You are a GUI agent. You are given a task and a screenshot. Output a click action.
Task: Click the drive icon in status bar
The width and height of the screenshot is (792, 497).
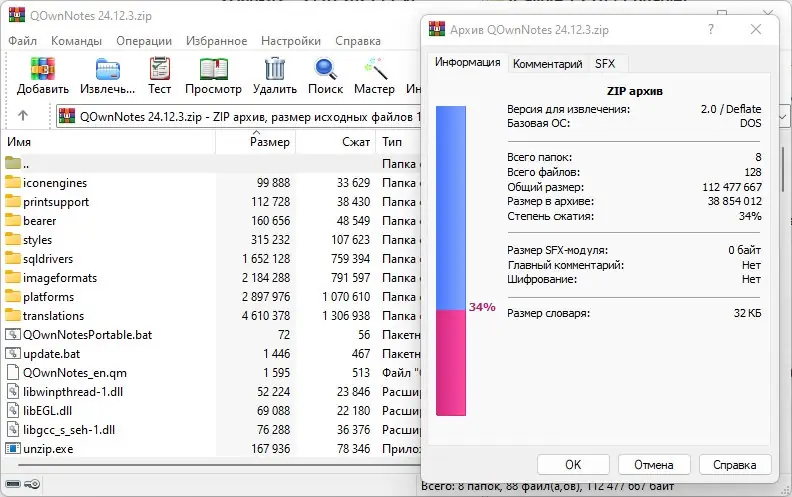coord(13,484)
